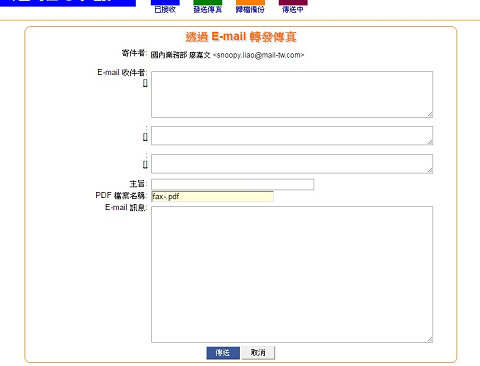This screenshot has width=480, height=366.
Task: Click inside the second recipient text area
Action: 292,135
